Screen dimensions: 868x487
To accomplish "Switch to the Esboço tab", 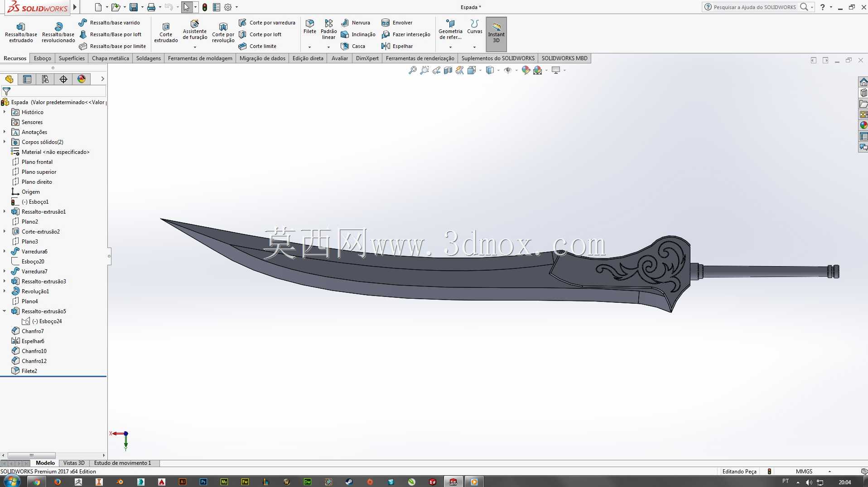I will 43,58.
